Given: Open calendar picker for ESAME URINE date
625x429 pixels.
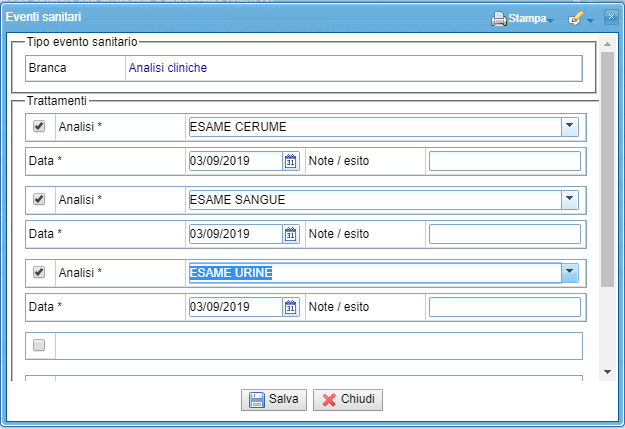Looking at the screenshot, I should (291, 307).
